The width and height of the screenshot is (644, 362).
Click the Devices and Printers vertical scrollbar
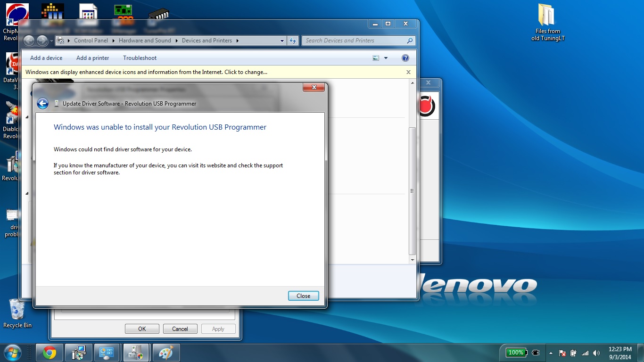[x=412, y=190]
